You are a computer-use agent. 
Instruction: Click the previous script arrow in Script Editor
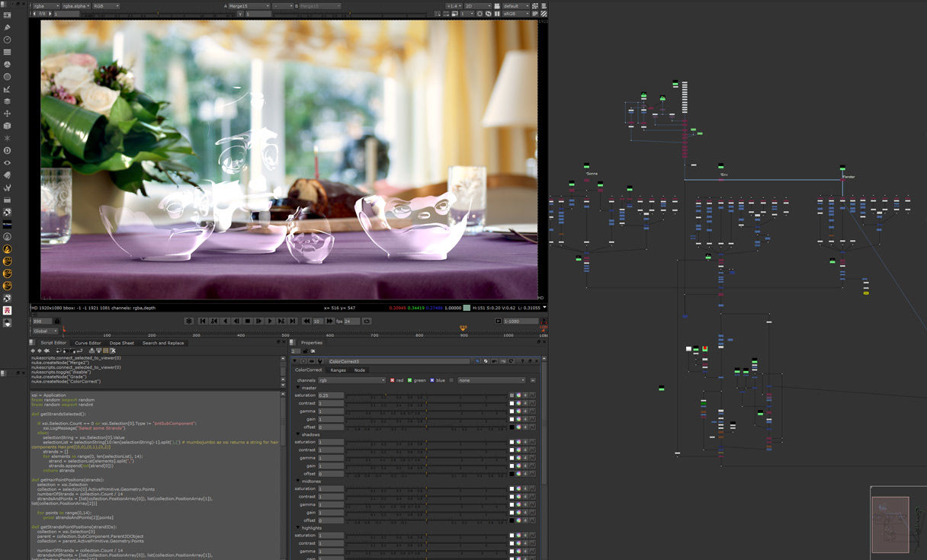coord(33,350)
